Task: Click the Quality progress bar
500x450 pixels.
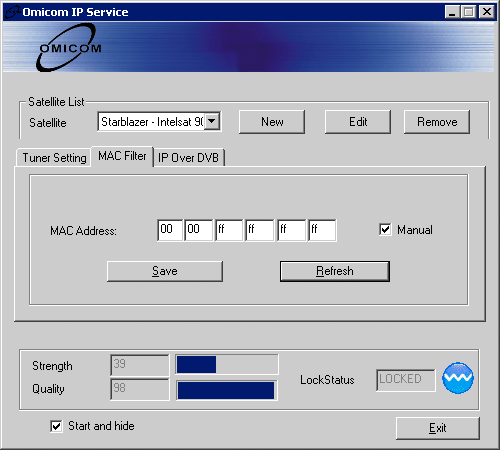Action: (x=227, y=390)
